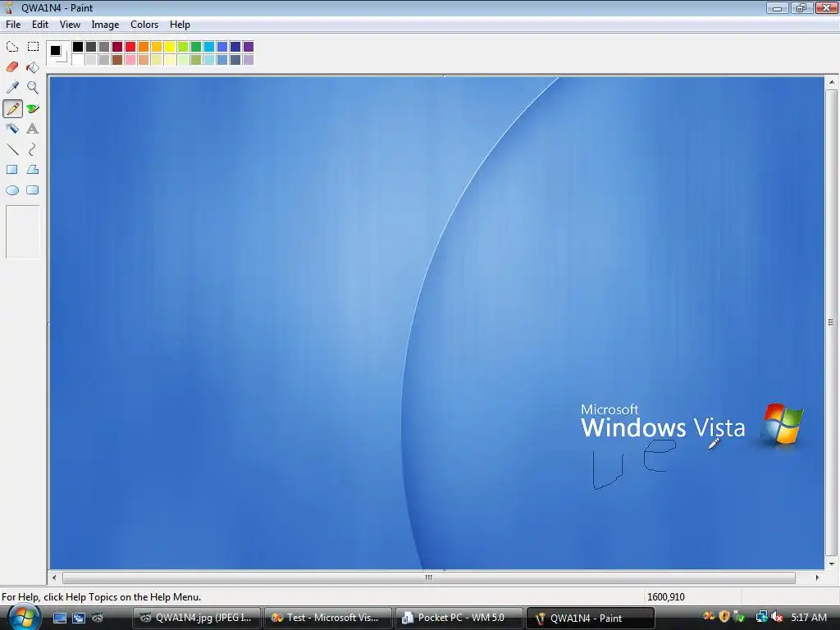The width and height of the screenshot is (840, 630).
Task: Click the horizontal scrollbar thumb
Action: (x=428, y=577)
